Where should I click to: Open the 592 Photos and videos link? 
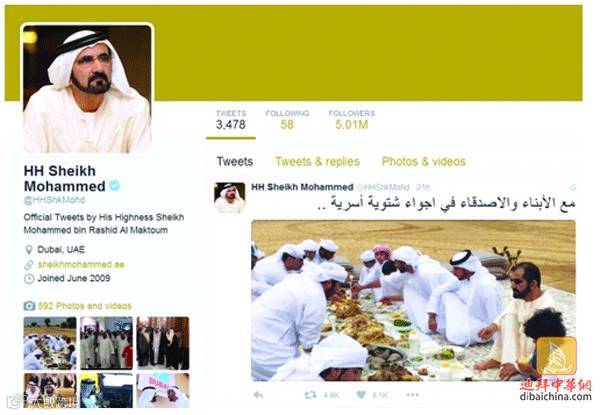(x=85, y=306)
